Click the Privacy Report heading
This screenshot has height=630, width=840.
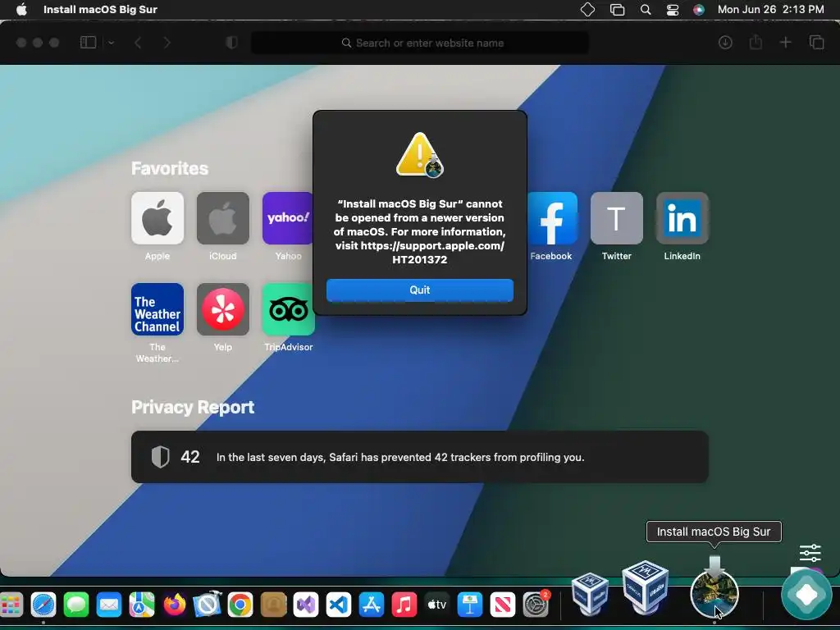point(192,407)
